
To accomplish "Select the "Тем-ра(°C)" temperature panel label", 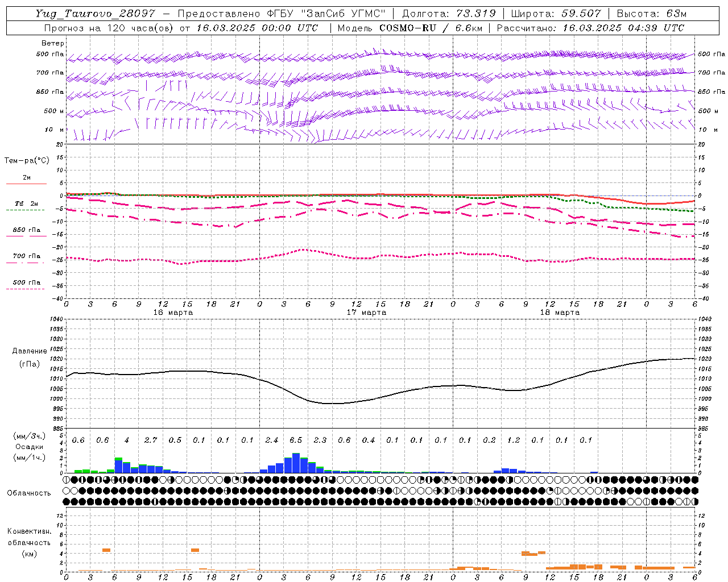I will click(27, 160).
